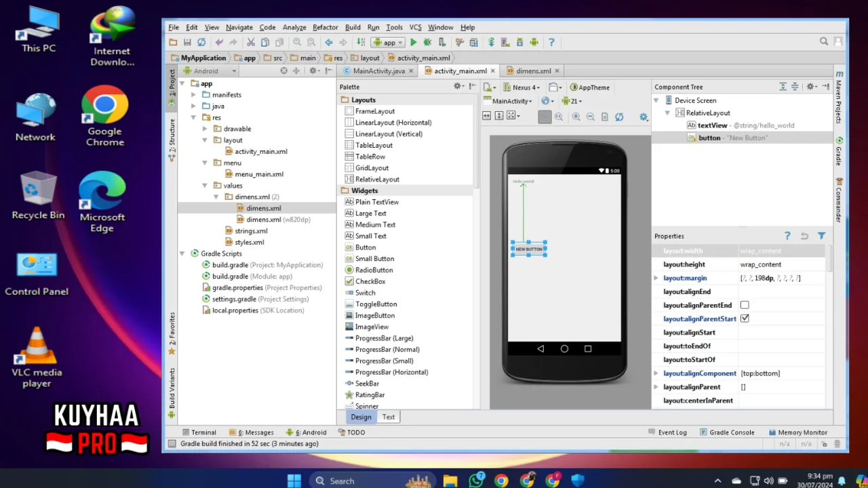Click Expand All icon in Component Tree
The height and width of the screenshot is (488, 868).
[x=783, y=87]
